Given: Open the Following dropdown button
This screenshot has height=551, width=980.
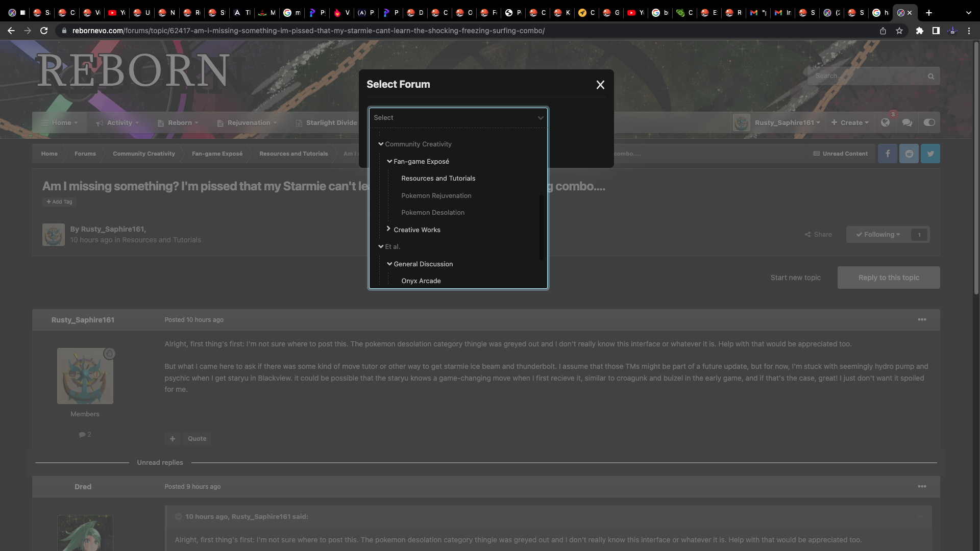Looking at the screenshot, I should tap(878, 235).
